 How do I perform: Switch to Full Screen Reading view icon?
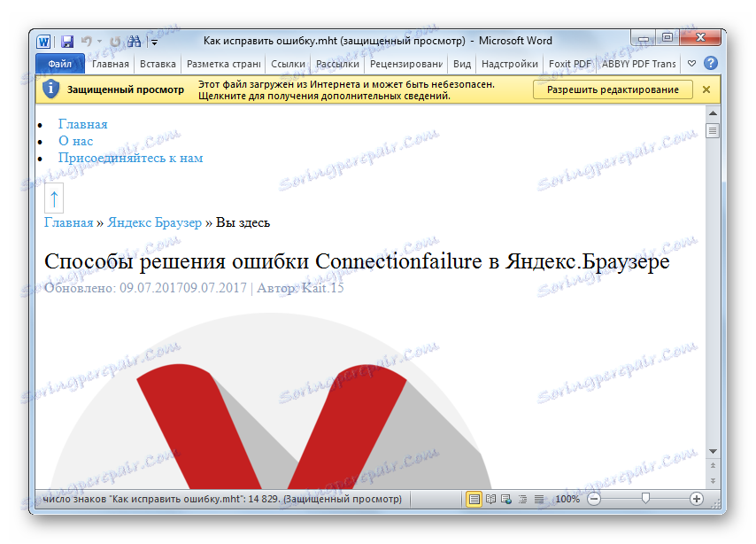pyautogui.click(x=490, y=499)
